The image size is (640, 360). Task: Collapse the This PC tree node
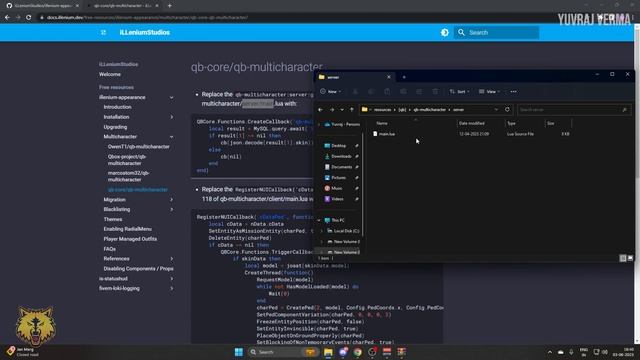pyautogui.click(x=319, y=220)
